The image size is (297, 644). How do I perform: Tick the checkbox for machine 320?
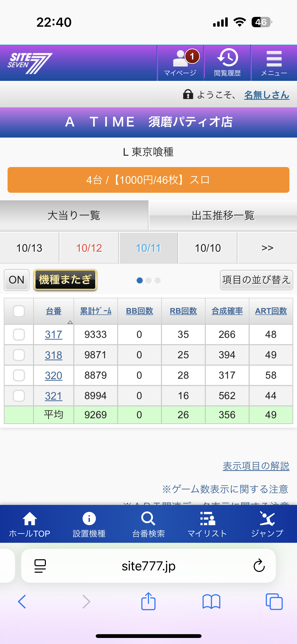tap(19, 375)
